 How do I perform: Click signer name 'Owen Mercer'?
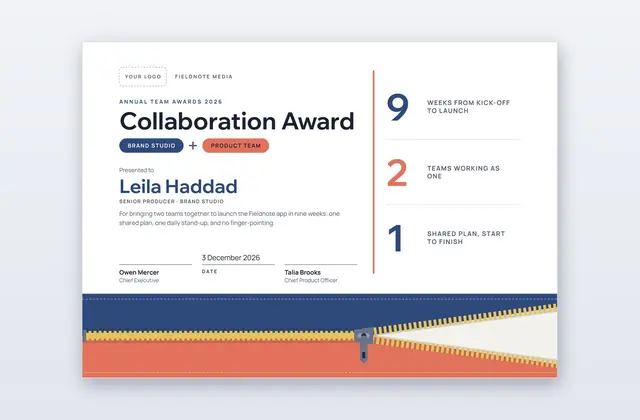tap(139, 272)
